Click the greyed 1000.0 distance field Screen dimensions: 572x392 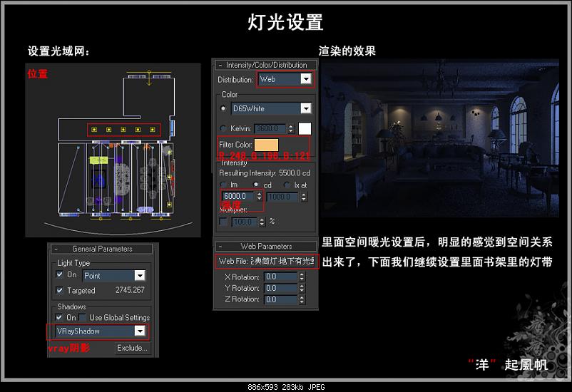click(282, 197)
